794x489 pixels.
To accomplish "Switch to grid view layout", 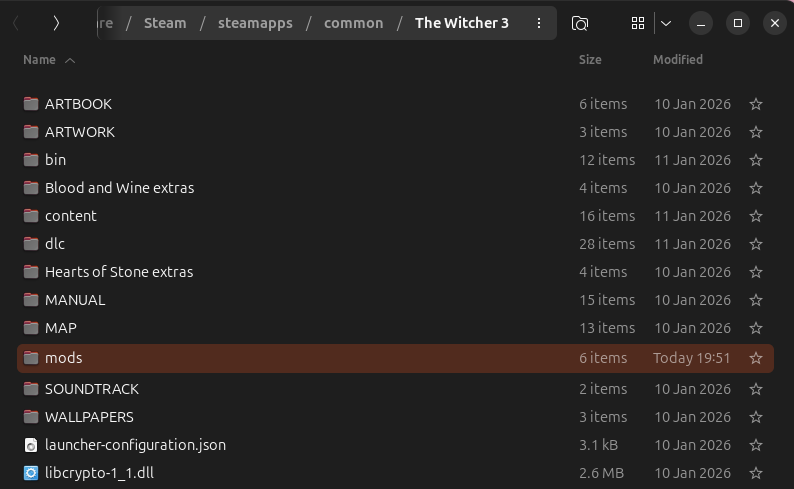I will tap(638, 23).
